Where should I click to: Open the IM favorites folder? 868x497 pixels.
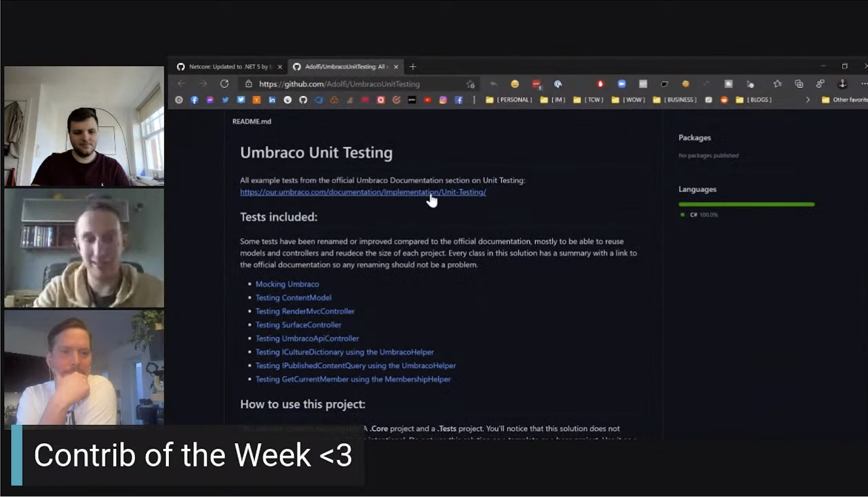click(553, 100)
